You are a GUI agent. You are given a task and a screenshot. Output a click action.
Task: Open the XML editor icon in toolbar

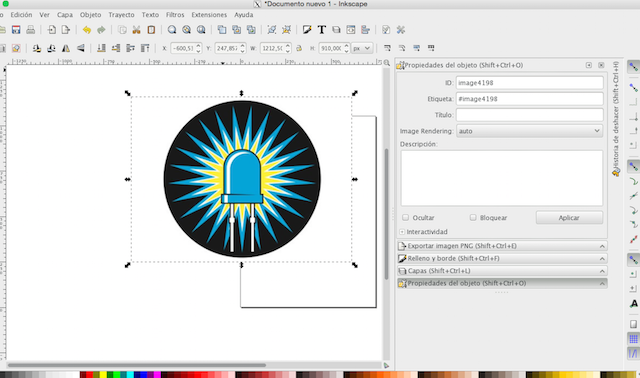coord(351,30)
